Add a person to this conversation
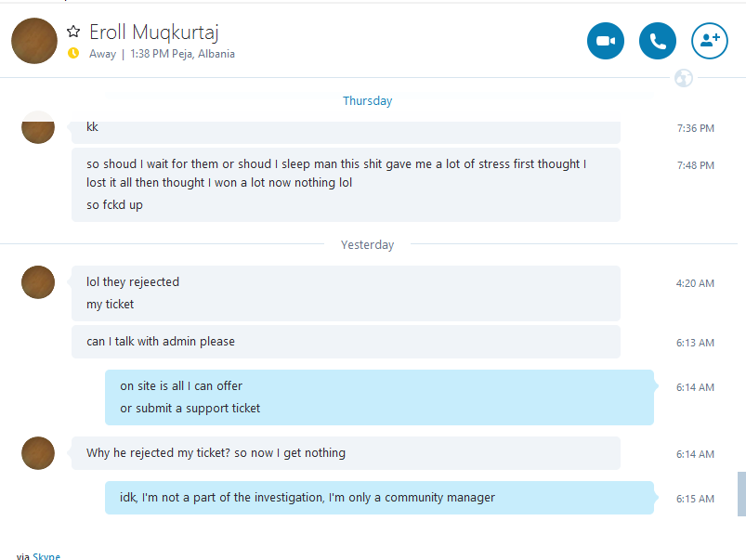 point(710,41)
